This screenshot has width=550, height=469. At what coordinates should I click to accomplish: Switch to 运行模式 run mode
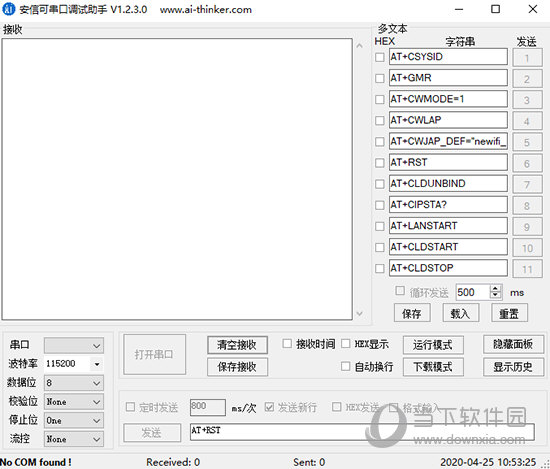coord(433,345)
